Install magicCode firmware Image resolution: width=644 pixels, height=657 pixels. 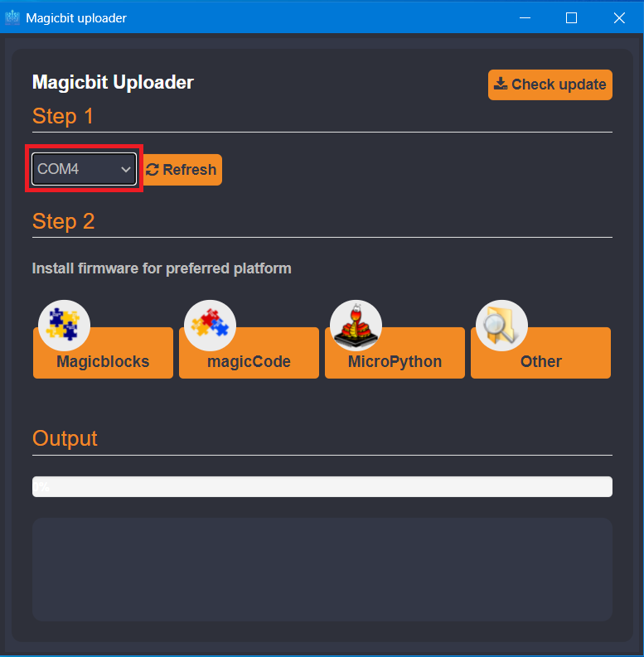coord(249,353)
